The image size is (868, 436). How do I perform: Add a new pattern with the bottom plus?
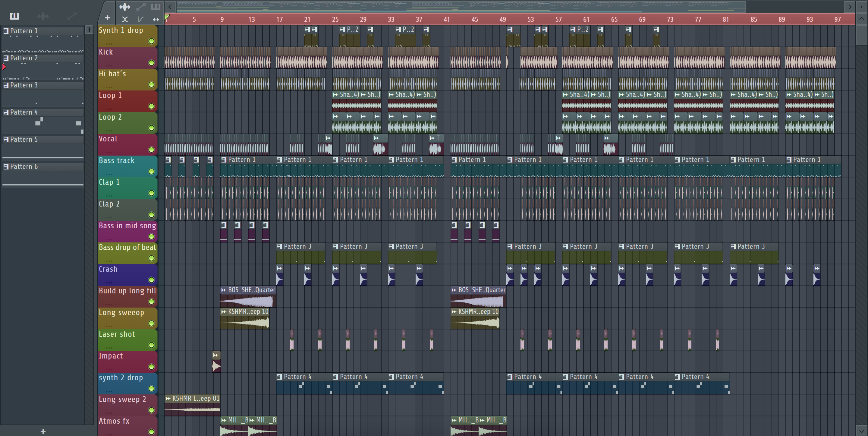point(43,431)
